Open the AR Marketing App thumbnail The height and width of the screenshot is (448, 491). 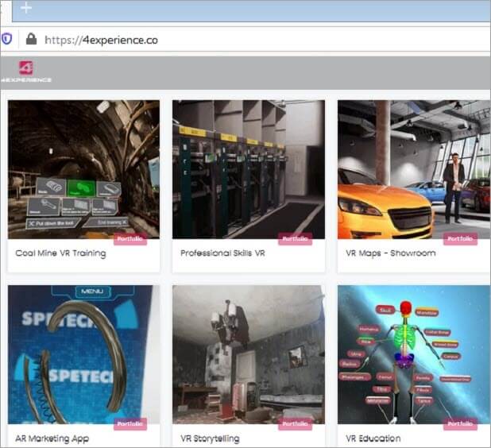(83, 354)
